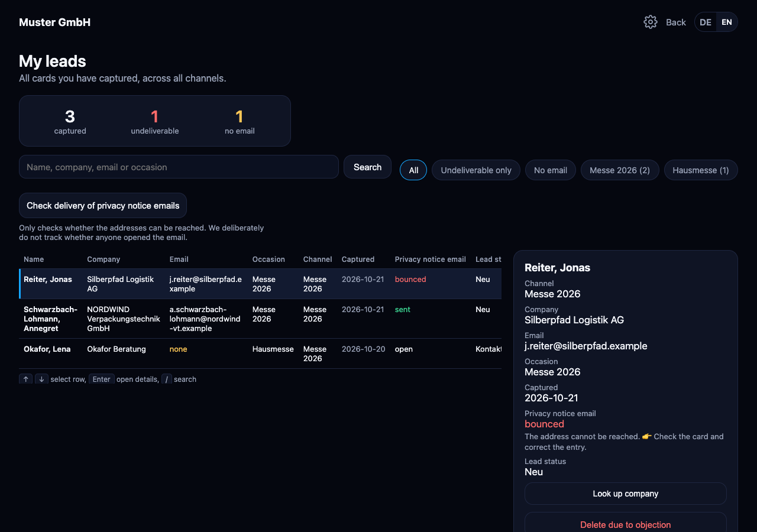757x532 pixels.
Task: Click the Captured column header
Action: [x=358, y=259]
